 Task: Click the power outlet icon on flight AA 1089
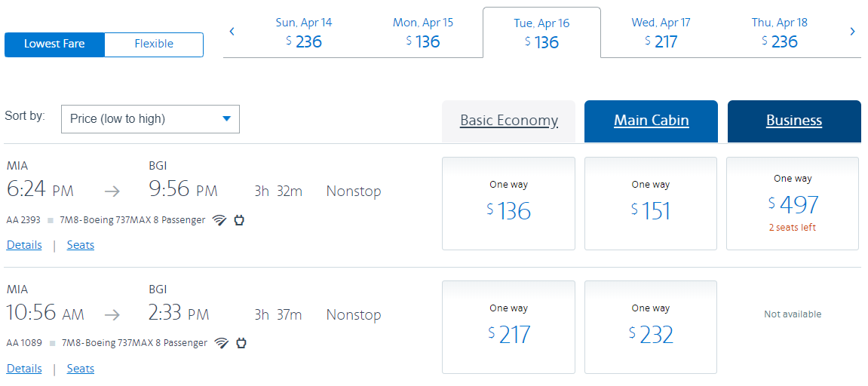[x=242, y=343]
